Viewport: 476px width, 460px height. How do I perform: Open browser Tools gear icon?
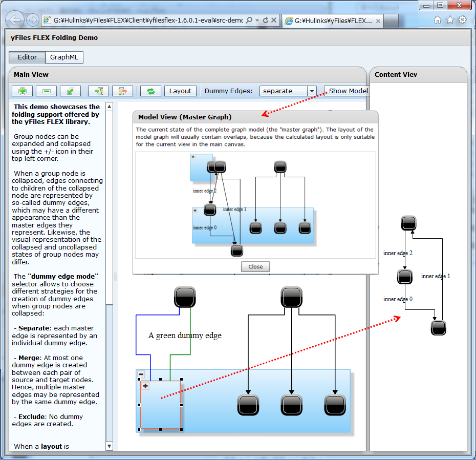tap(463, 20)
